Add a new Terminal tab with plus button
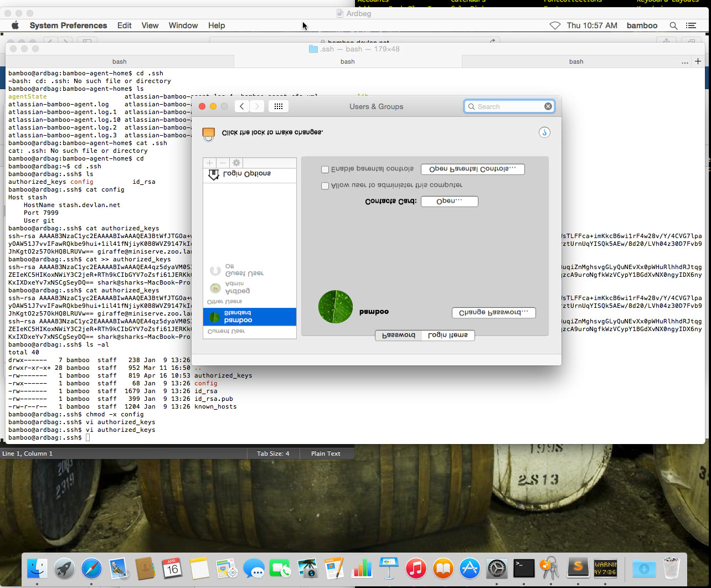The image size is (711, 588). pos(698,61)
